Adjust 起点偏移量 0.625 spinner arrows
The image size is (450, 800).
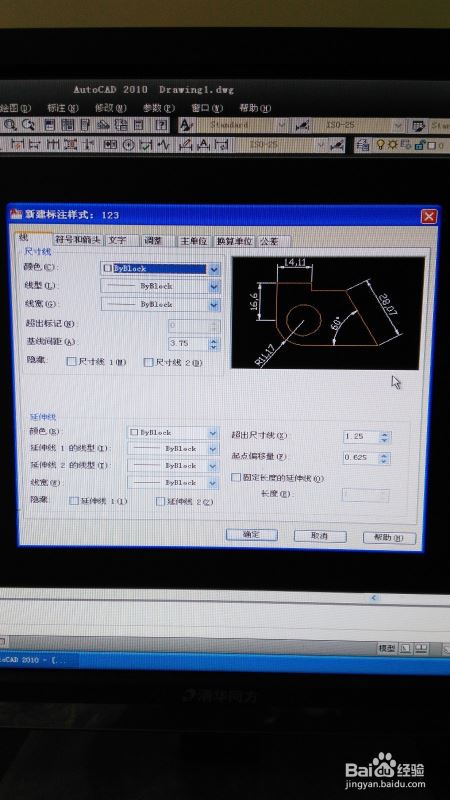(385, 458)
